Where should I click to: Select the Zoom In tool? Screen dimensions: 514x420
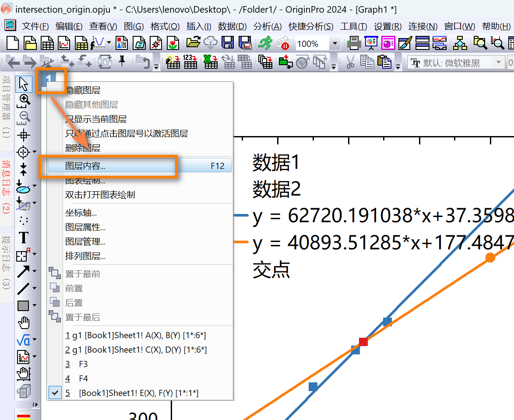click(23, 100)
